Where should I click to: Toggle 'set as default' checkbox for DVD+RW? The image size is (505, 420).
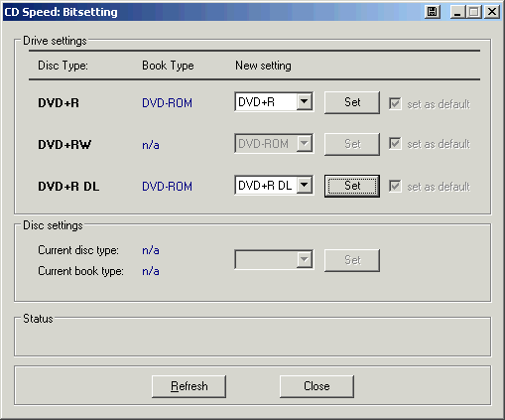395,144
